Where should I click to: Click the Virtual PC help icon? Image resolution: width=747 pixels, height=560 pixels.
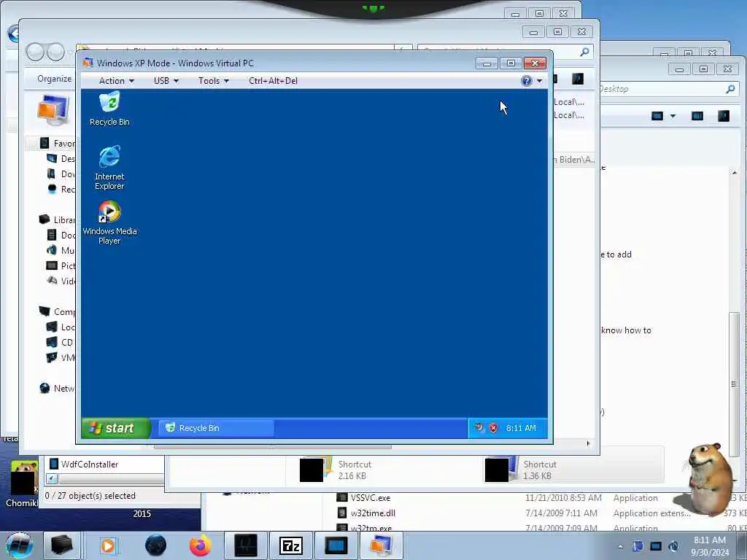pyautogui.click(x=527, y=81)
